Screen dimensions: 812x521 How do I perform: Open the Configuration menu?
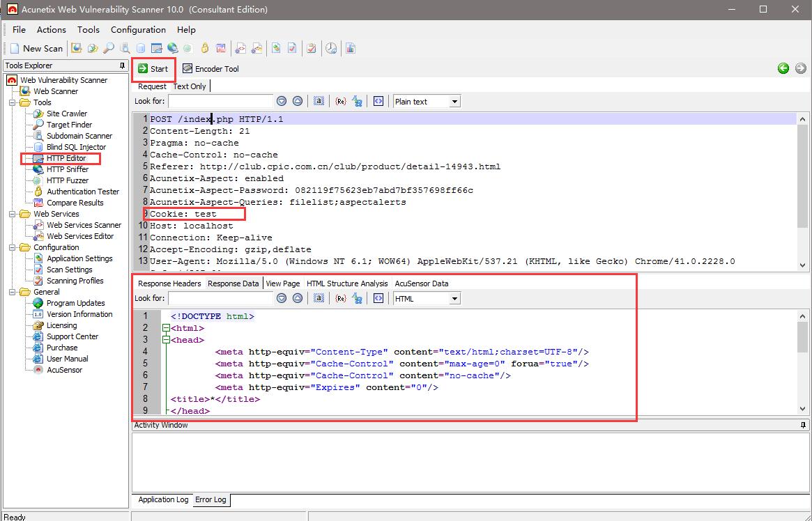pyautogui.click(x=138, y=29)
